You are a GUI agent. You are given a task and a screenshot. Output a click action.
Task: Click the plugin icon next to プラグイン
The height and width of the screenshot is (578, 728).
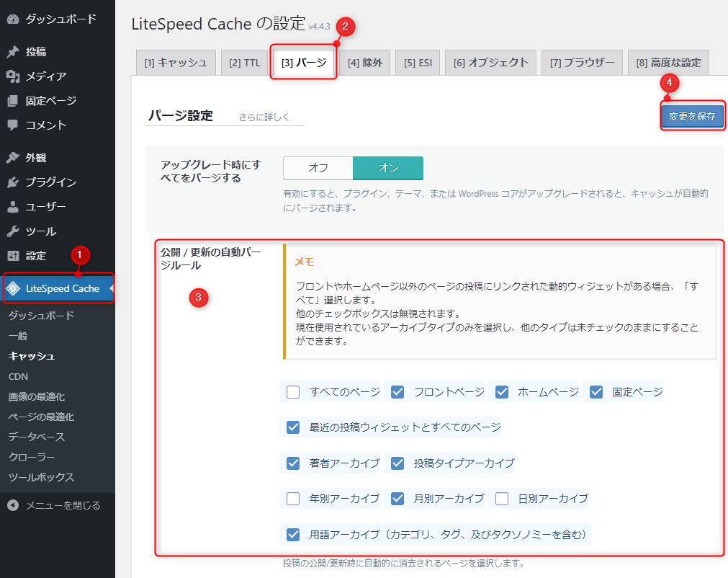pos(13,182)
